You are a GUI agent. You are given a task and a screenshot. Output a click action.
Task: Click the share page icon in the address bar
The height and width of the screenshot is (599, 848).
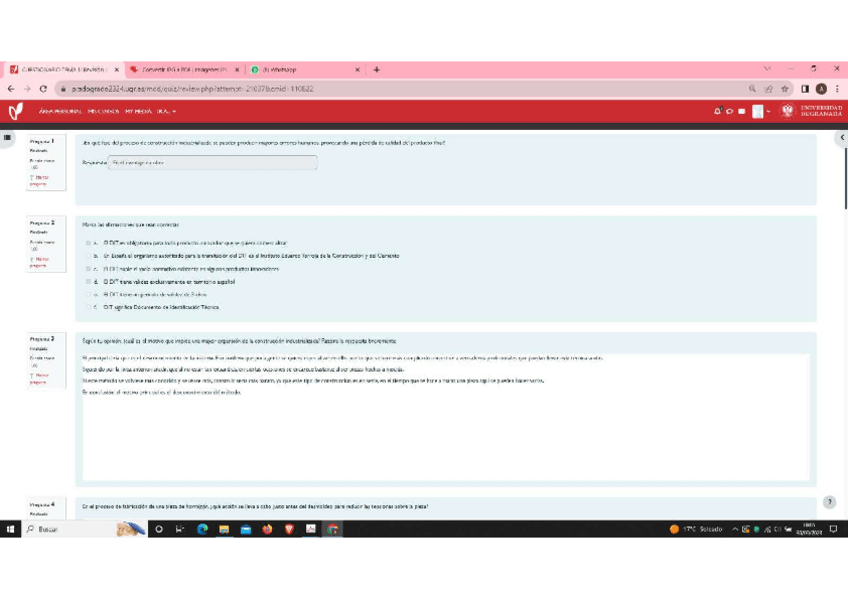point(768,89)
